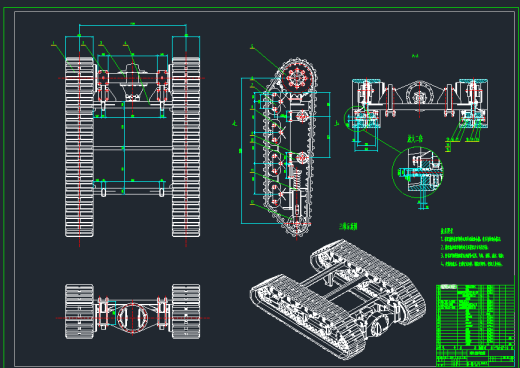Image resolution: width=520 pixels, height=368 pixels.
Task: Click the small green detail circle on the section view
Action: tap(356, 119)
